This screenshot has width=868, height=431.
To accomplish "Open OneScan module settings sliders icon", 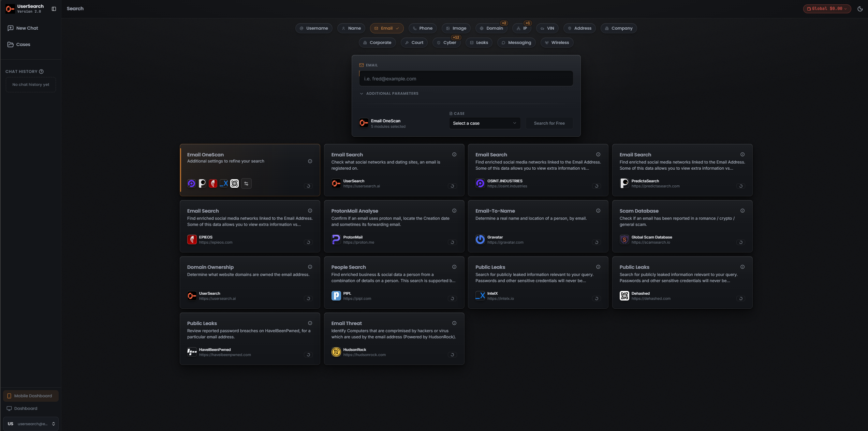I will point(246,184).
